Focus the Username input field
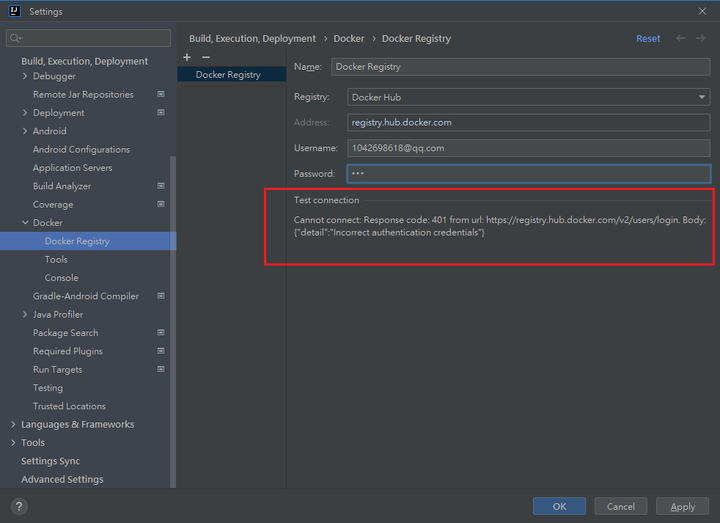Viewport: 720px width, 523px height. [x=529, y=148]
